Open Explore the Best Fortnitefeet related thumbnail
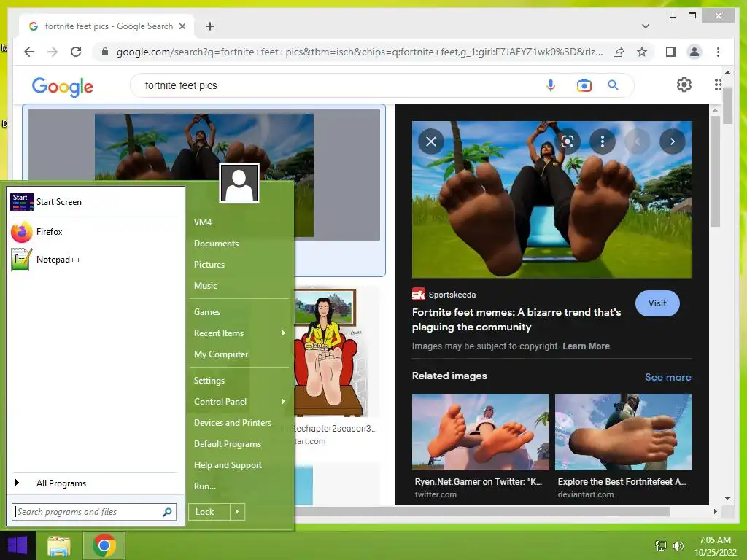This screenshot has width=747, height=560. (623, 432)
